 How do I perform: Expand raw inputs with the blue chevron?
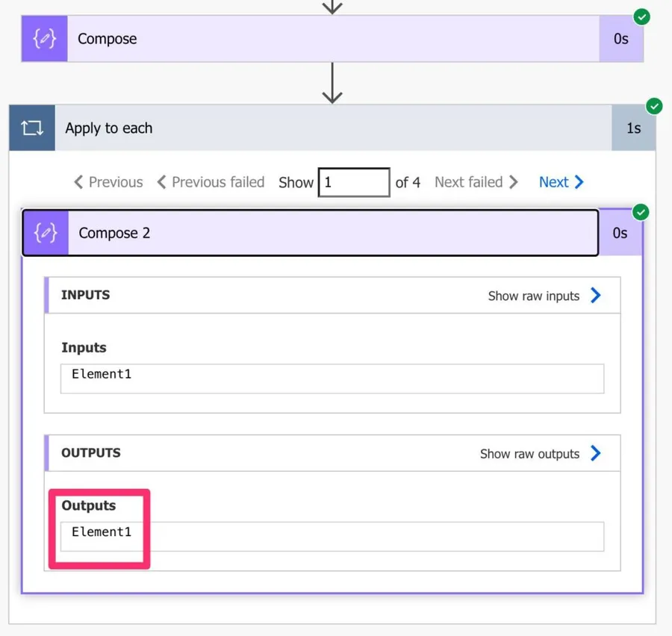596,296
